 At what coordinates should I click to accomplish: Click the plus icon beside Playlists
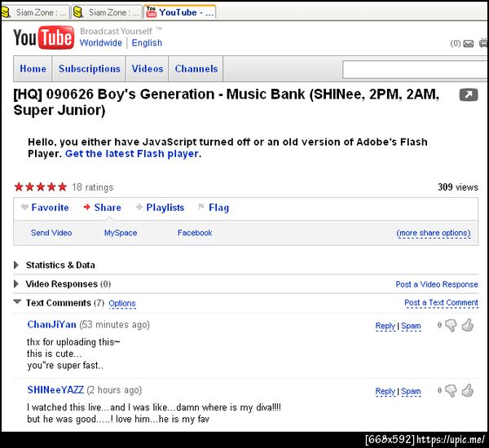[x=139, y=207]
